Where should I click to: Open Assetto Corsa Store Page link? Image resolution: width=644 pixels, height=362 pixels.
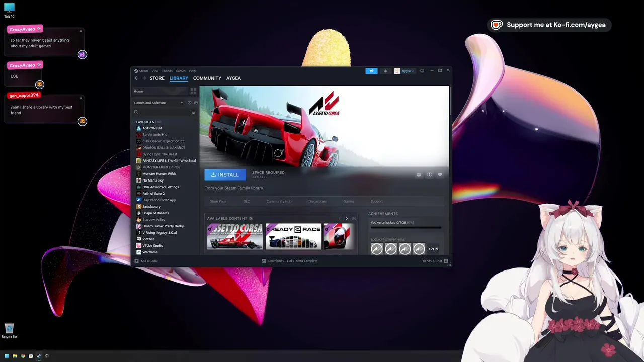[x=218, y=201]
